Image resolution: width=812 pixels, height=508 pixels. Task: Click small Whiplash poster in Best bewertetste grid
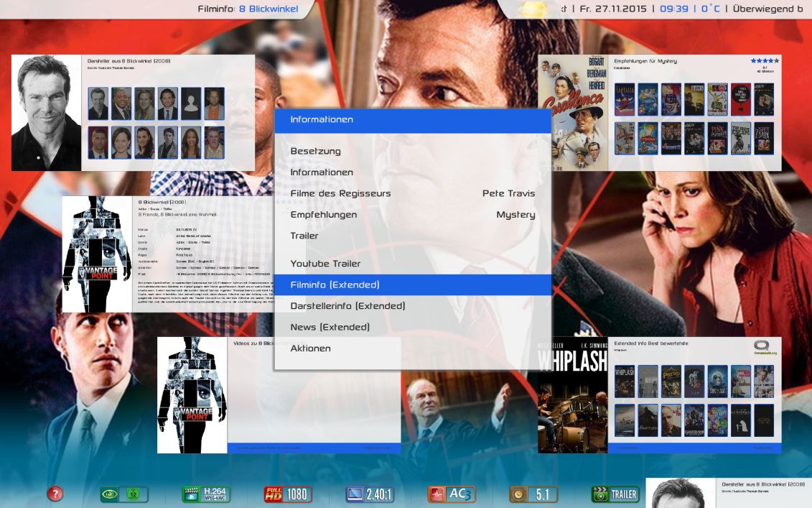coord(625,381)
